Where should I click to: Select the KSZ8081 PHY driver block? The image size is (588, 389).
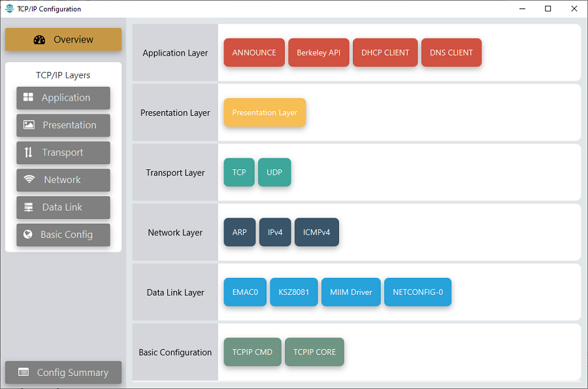click(293, 292)
